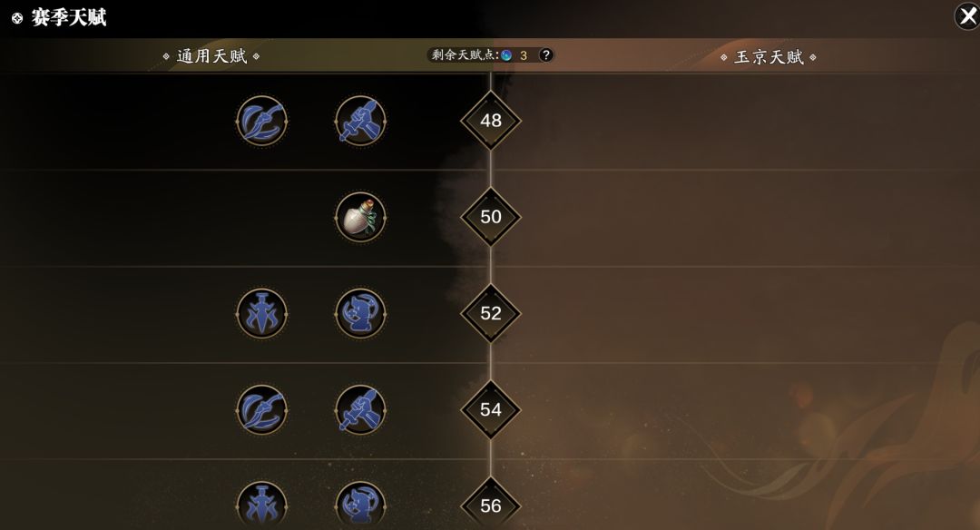This screenshot has height=530, width=980.
Task: Click the level 56 diamond marker
Action: click(491, 504)
